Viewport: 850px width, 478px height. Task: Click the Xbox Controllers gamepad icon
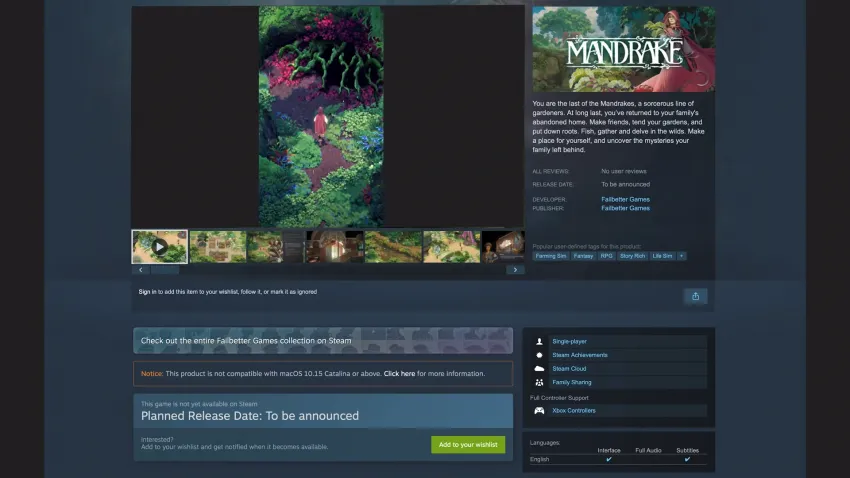pos(539,410)
